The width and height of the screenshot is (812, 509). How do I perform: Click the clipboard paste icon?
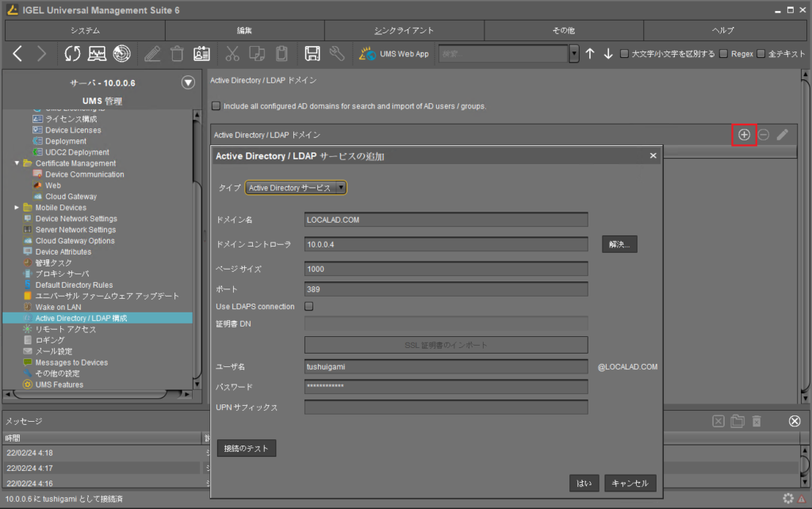pyautogui.click(x=282, y=53)
